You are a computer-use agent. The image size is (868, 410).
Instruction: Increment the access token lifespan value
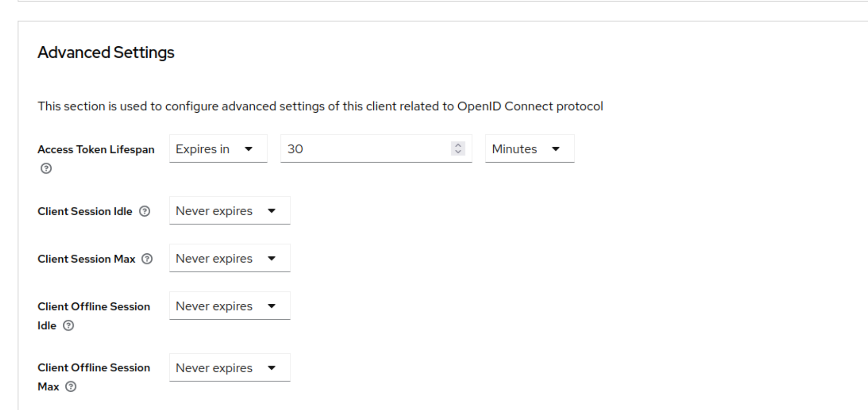pyautogui.click(x=458, y=145)
